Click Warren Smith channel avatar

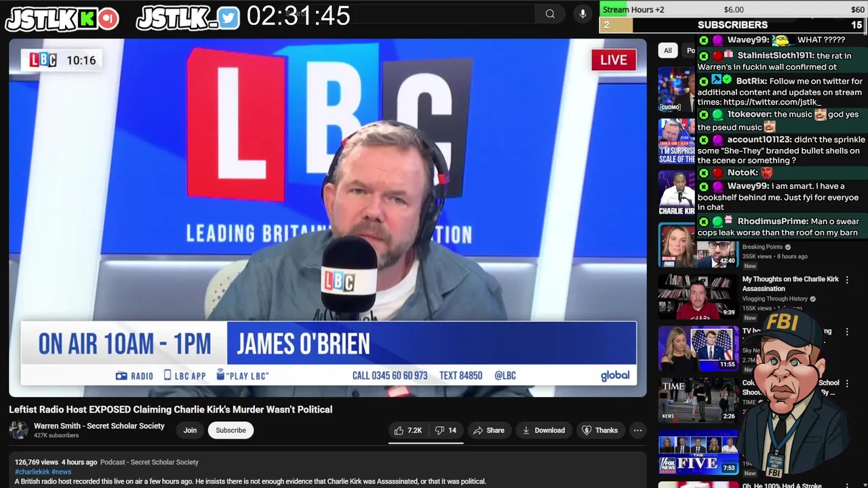(18, 430)
